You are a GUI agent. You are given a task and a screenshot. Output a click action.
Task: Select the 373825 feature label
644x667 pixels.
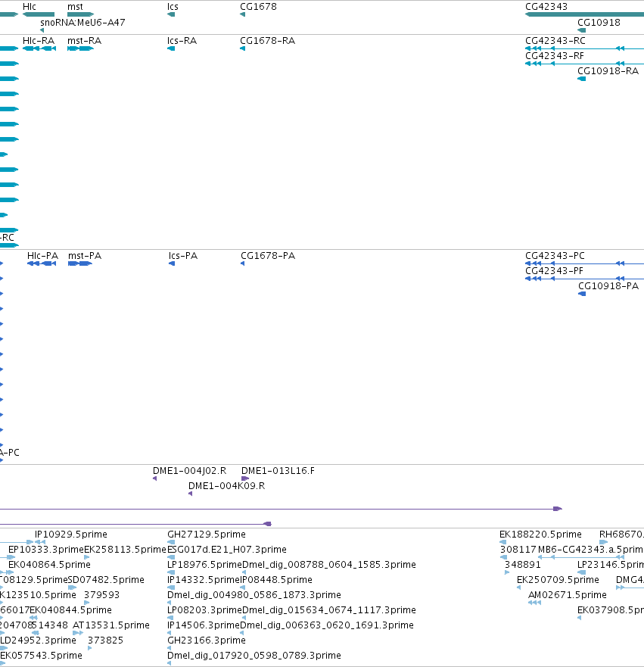(x=105, y=641)
